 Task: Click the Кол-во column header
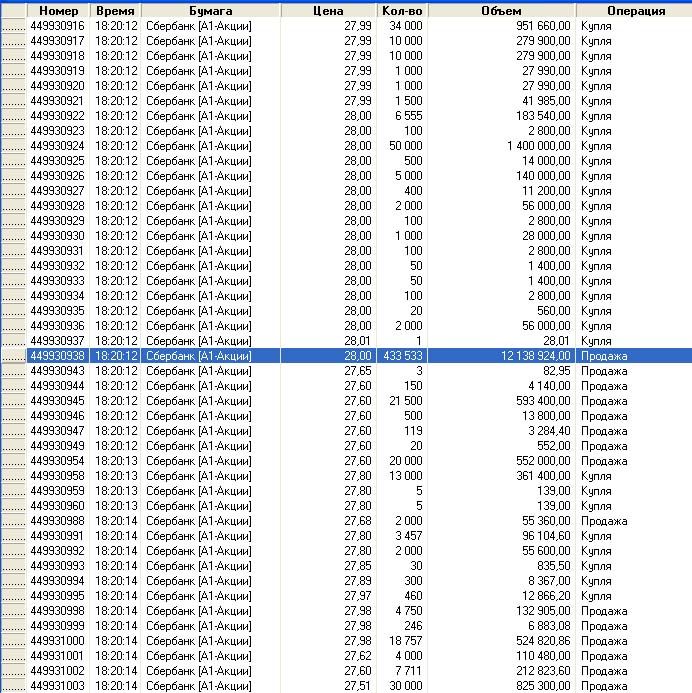coord(402,11)
